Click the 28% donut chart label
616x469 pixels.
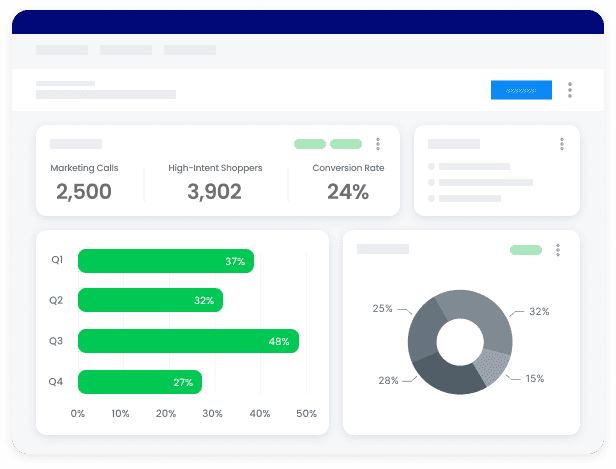[x=388, y=380]
